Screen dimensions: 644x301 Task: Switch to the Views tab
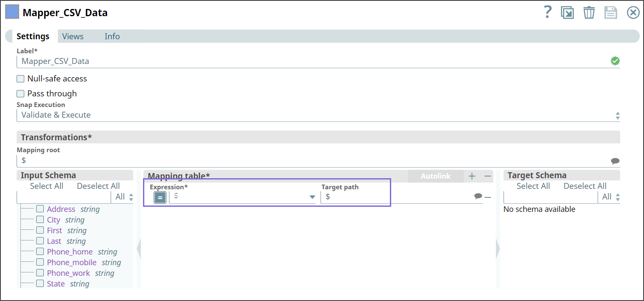point(72,36)
